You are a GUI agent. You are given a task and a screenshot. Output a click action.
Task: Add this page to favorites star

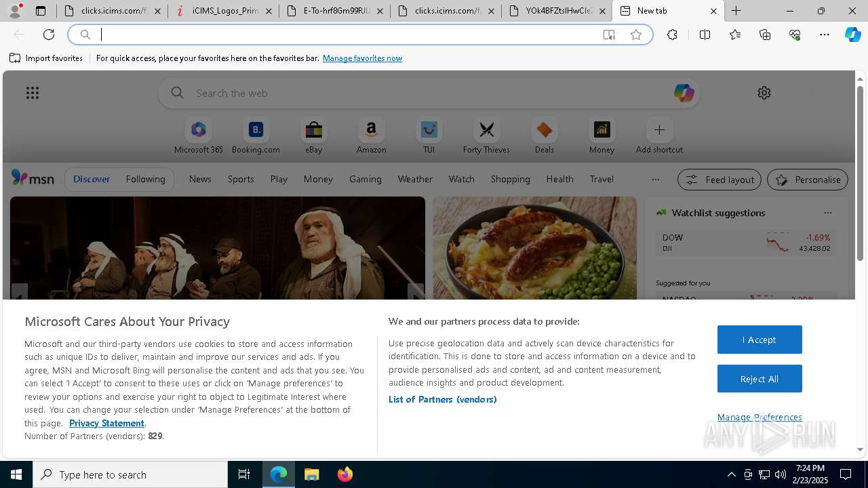(636, 35)
